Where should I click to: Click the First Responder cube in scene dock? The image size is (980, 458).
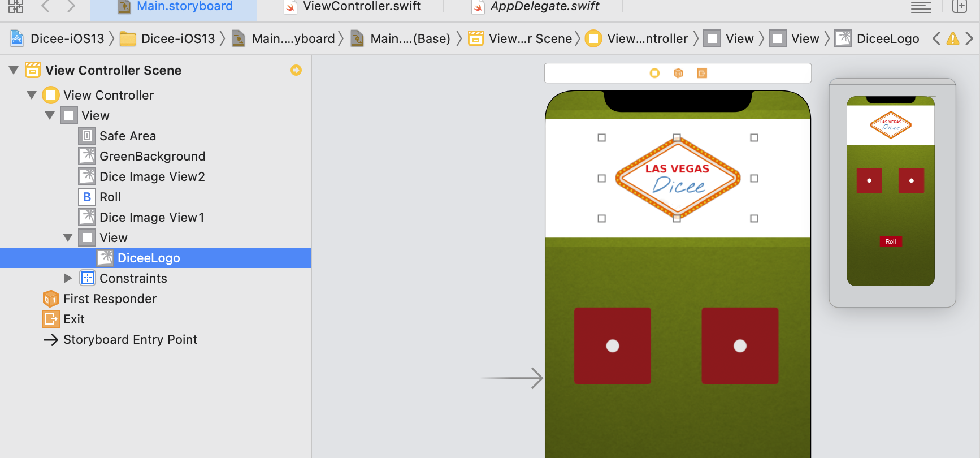678,73
